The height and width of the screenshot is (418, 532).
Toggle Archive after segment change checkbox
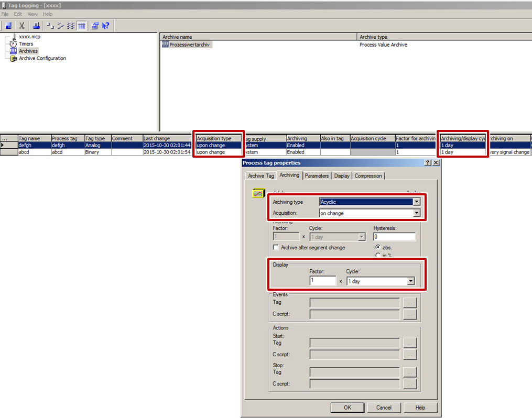click(276, 247)
